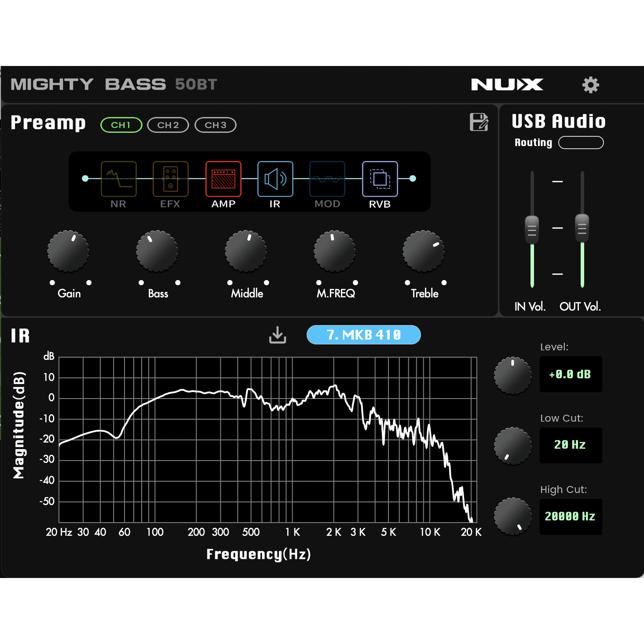Click the IN Vol. label
Viewport: 644px width, 644px height.
coord(530,307)
